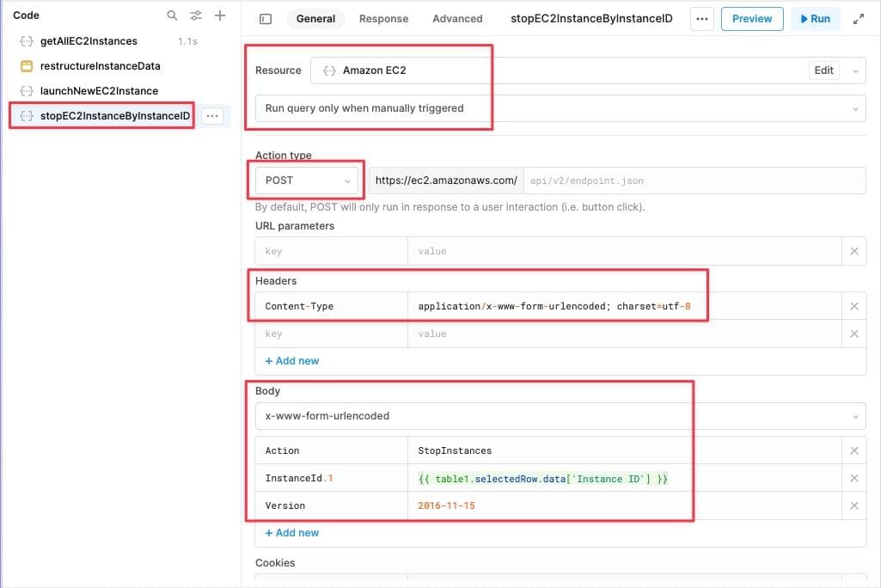Collapse the left panel using the sidebar icon
Viewport: 881px width, 588px height.
tap(266, 18)
